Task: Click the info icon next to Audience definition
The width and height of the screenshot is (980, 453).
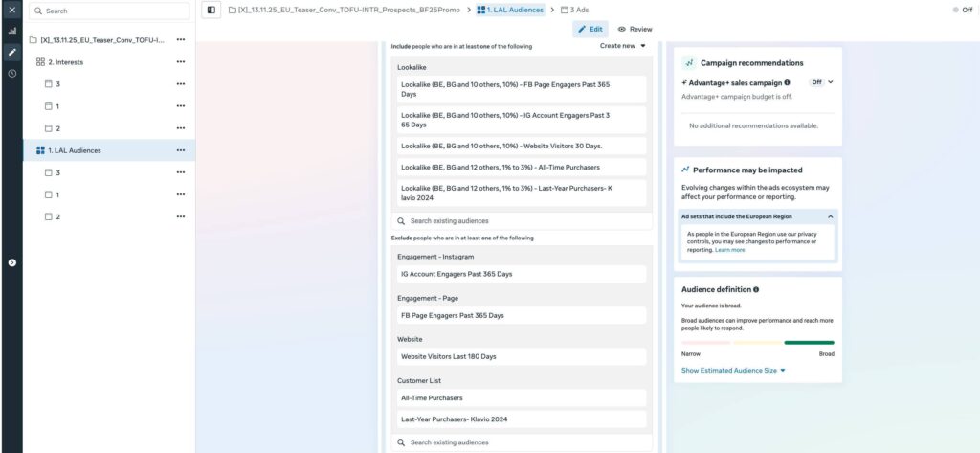Action: tap(756, 289)
